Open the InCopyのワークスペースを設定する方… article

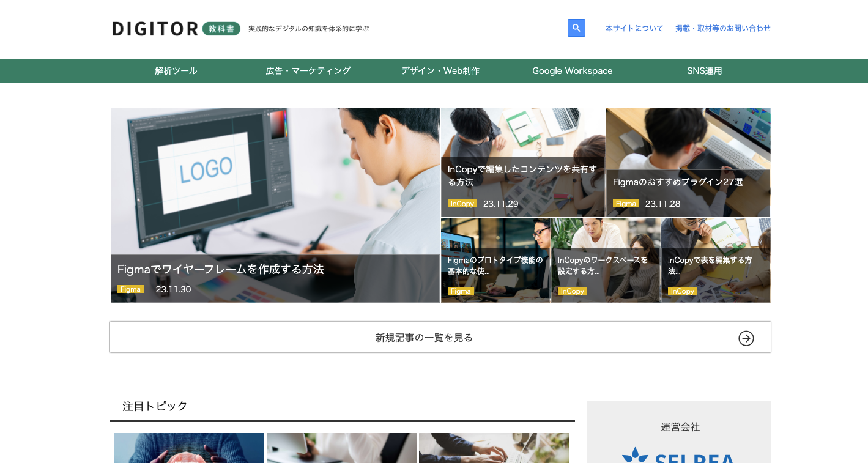pyautogui.click(x=603, y=265)
